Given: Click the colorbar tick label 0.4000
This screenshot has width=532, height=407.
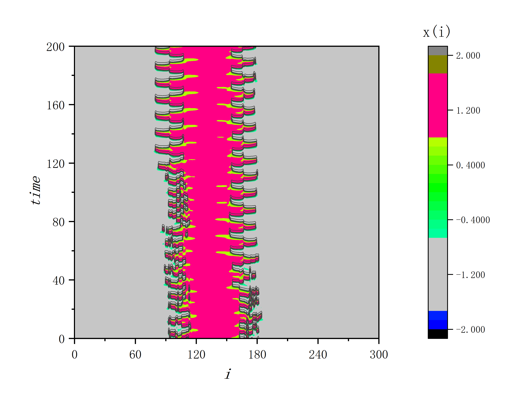Looking at the screenshot, I should click(x=470, y=165).
